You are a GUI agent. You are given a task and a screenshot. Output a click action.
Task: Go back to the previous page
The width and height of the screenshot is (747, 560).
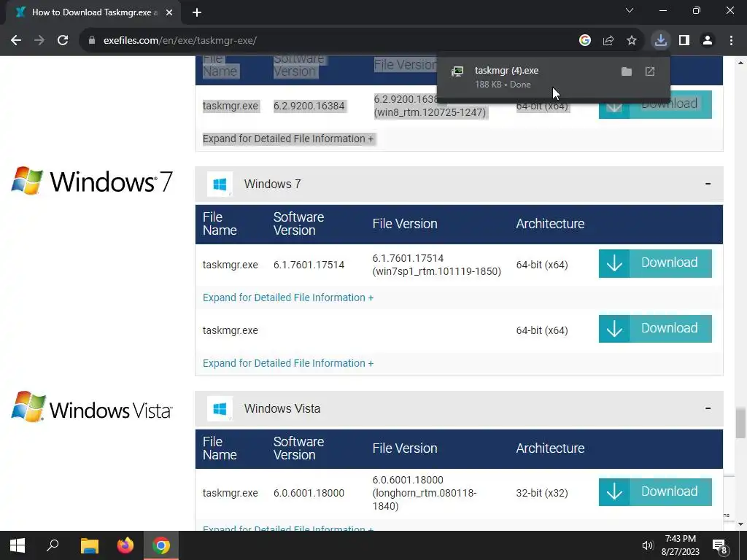pos(16,41)
